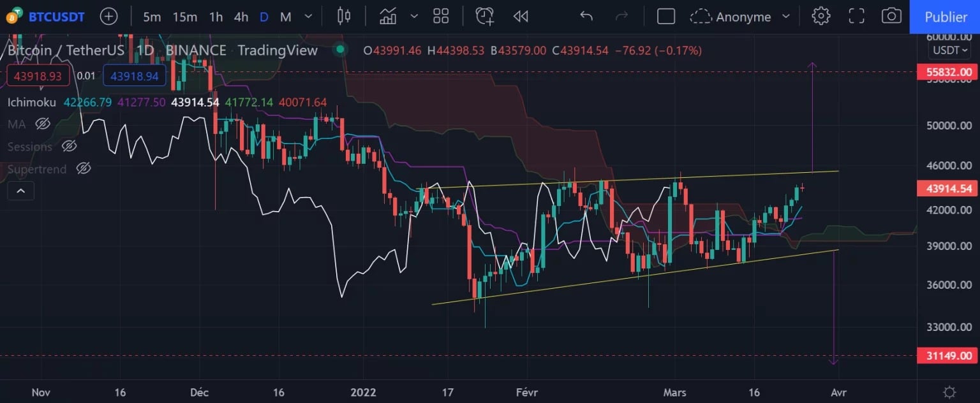Viewport: 980px width, 403px height.
Task: Show the hidden Sessions indicator
Action: coord(70,147)
